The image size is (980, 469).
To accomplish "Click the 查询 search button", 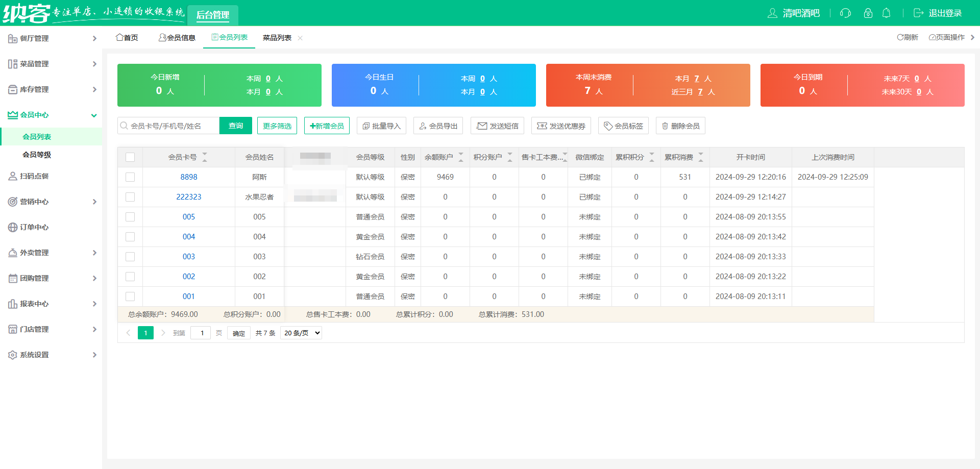I will (235, 126).
